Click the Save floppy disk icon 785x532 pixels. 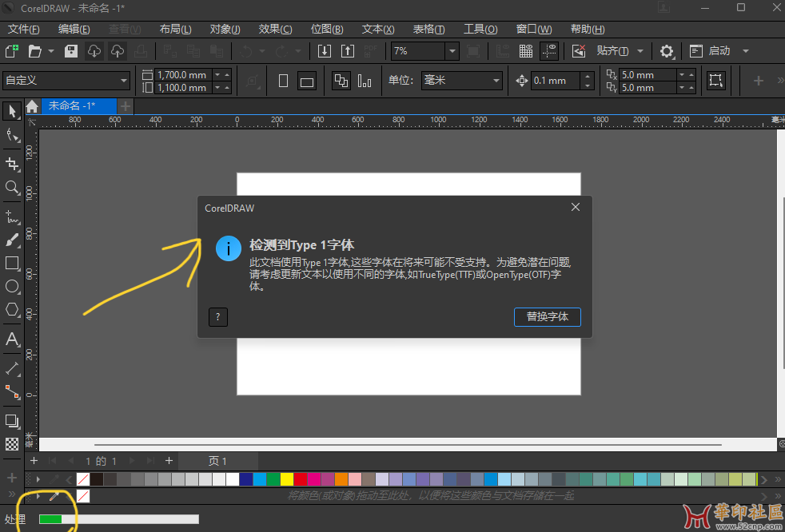[71, 51]
